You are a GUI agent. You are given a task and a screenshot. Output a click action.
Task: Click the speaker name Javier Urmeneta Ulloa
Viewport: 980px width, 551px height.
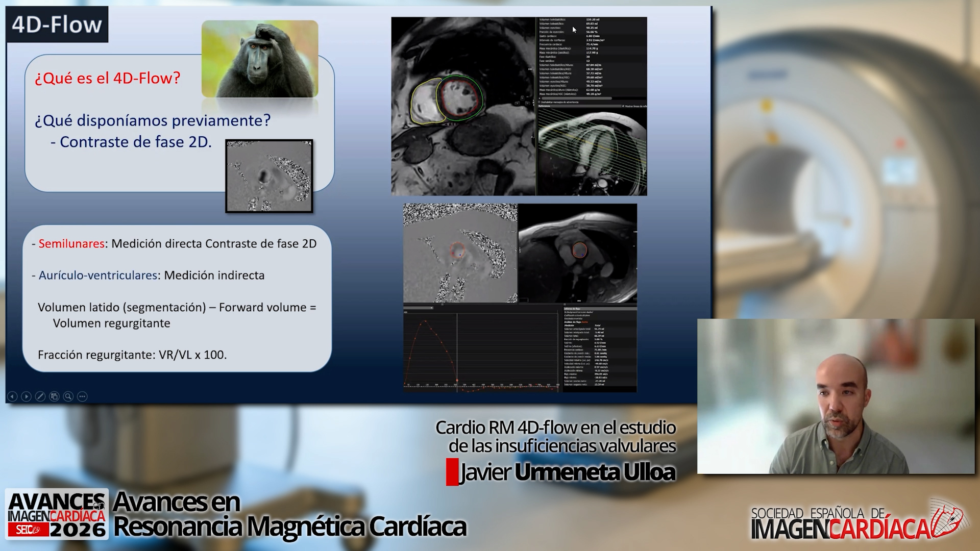[568, 472]
